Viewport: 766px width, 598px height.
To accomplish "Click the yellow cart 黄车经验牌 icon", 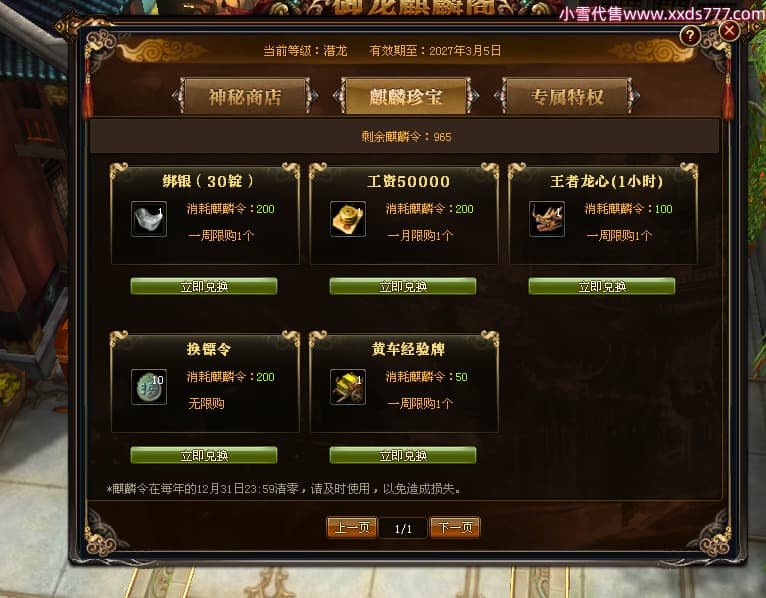I will pos(348,387).
